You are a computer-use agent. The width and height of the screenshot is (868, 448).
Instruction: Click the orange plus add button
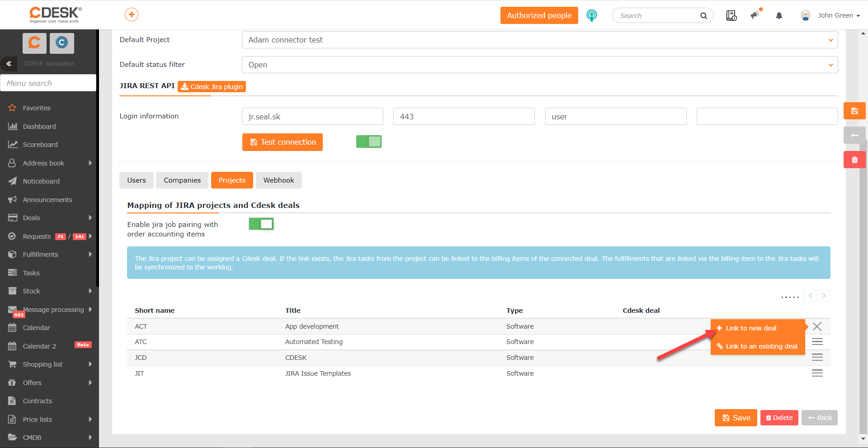click(x=132, y=14)
